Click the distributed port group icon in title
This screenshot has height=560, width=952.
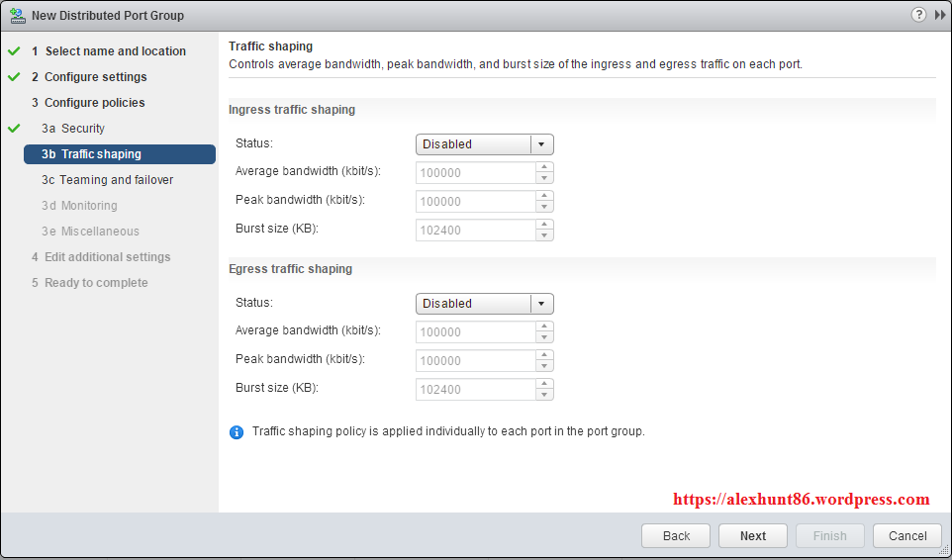[x=17, y=16]
